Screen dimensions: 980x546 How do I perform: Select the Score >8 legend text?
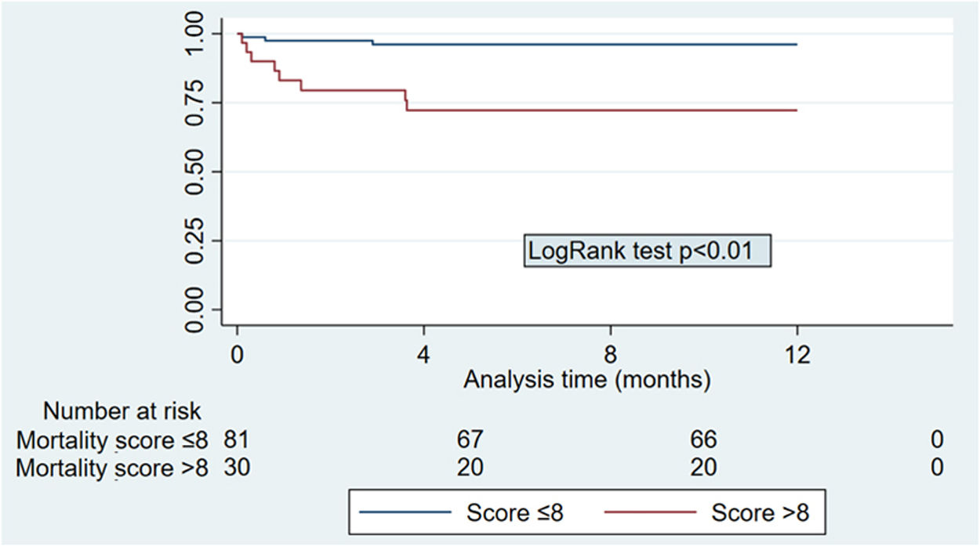point(760,513)
